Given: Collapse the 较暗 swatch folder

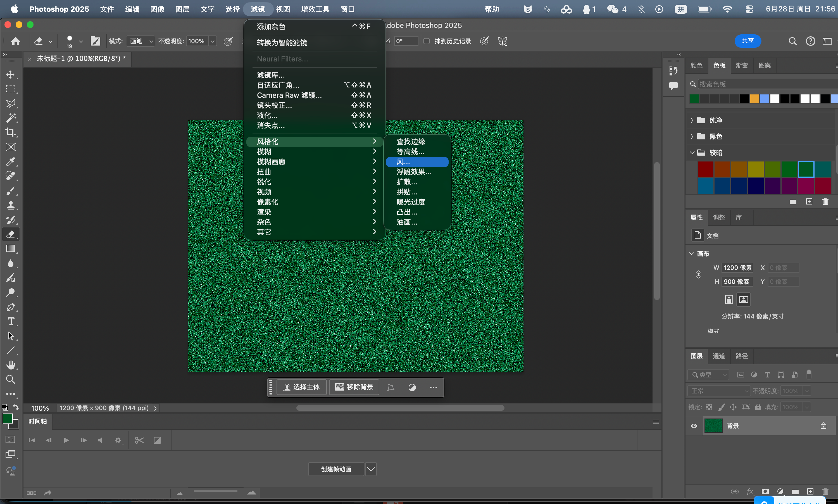Looking at the screenshot, I should [x=692, y=153].
